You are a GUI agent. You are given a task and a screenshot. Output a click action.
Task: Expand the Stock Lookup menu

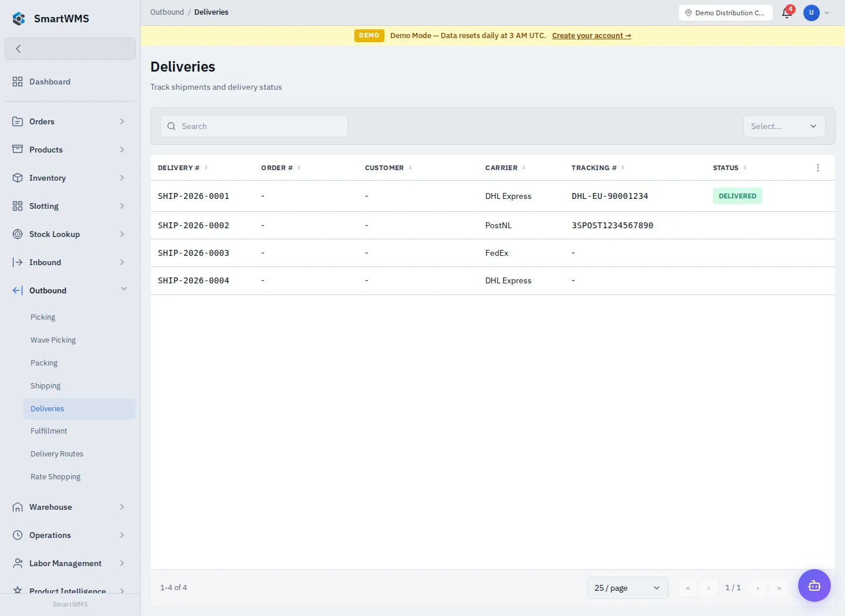70,234
